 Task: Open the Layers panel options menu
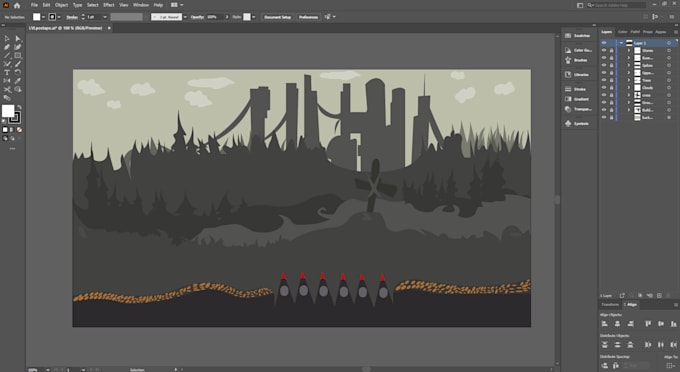675,32
